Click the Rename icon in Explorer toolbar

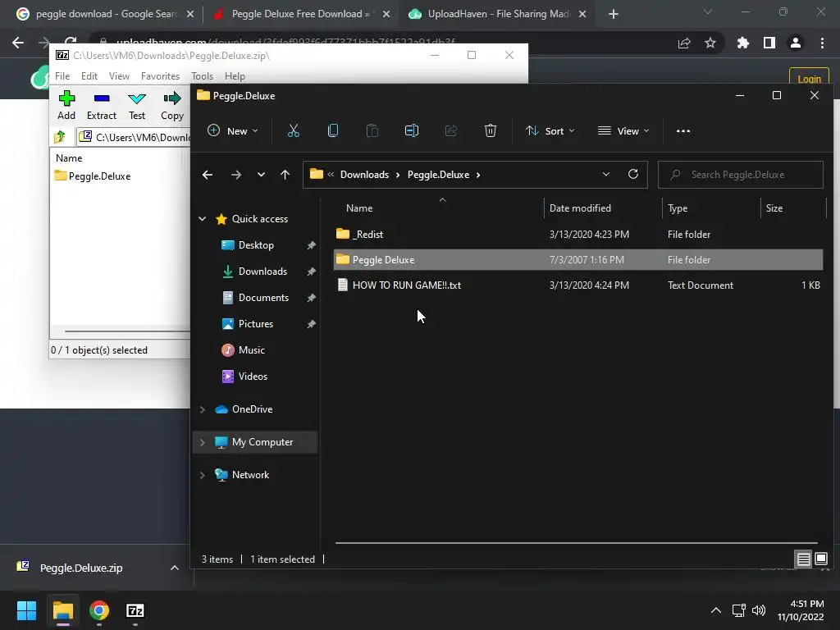412,130
